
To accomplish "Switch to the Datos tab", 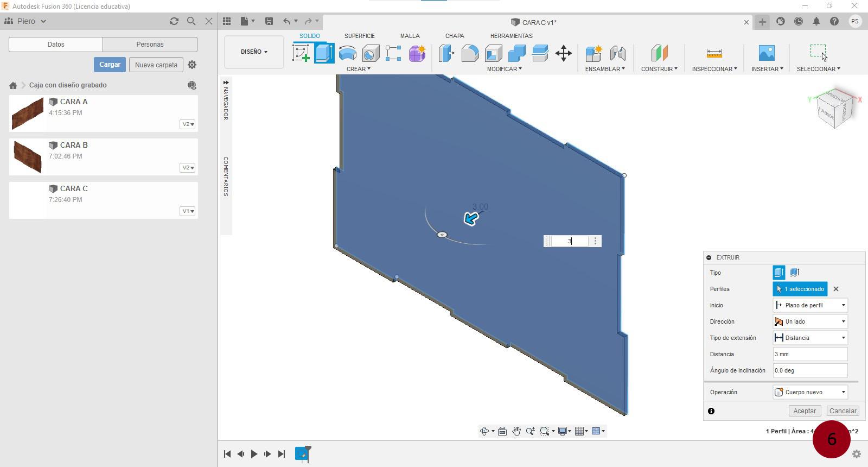I will coord(56,45).
